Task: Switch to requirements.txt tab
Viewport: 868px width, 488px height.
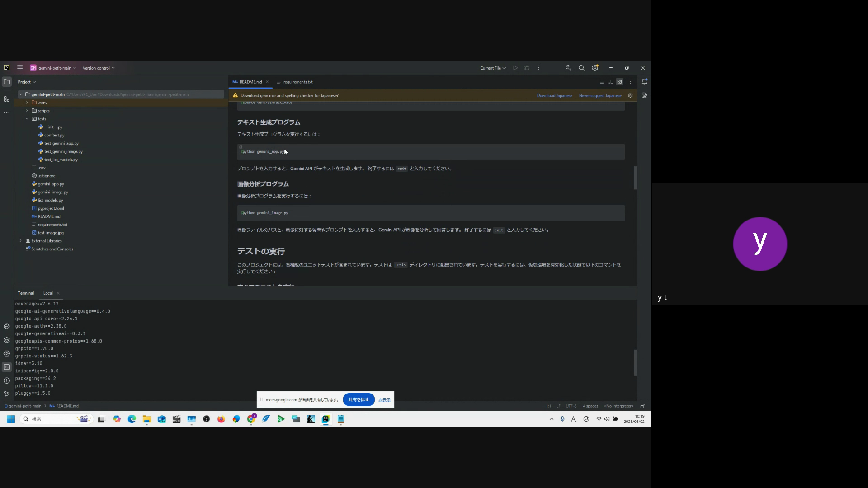Action: [x=297, y=82]
